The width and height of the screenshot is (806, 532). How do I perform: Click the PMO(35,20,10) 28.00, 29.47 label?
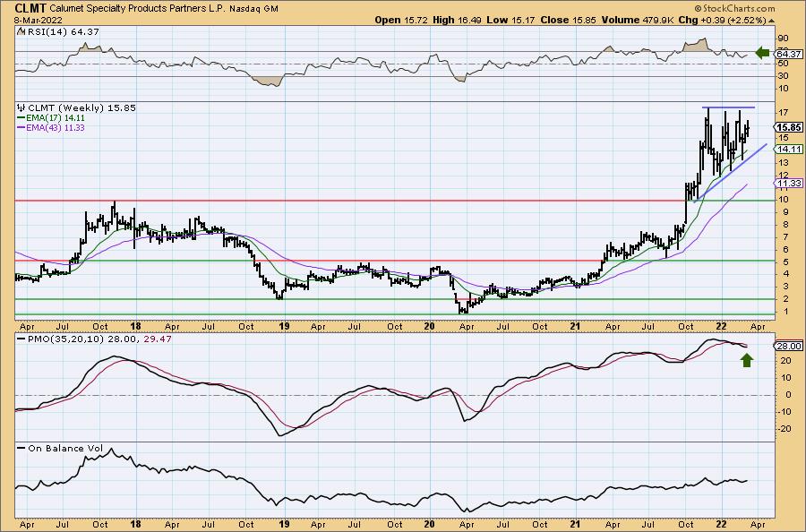[x=99, y=339]
